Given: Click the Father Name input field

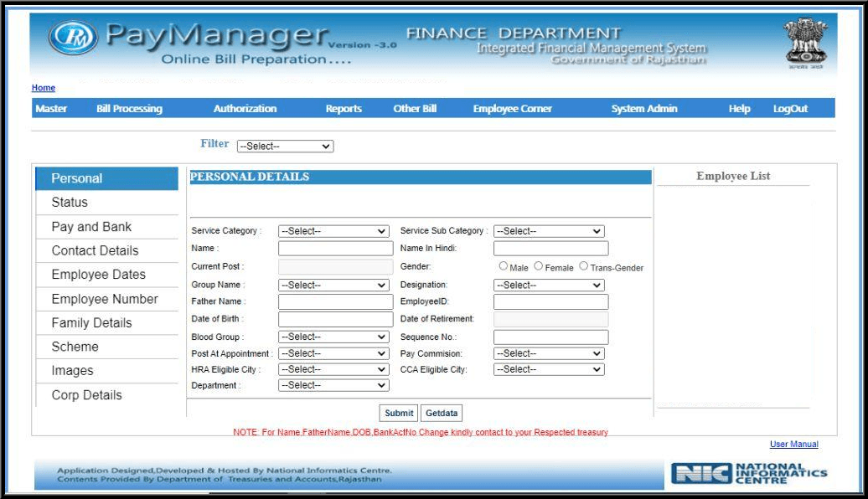Looking at the screenshot, I should [335, 301].
